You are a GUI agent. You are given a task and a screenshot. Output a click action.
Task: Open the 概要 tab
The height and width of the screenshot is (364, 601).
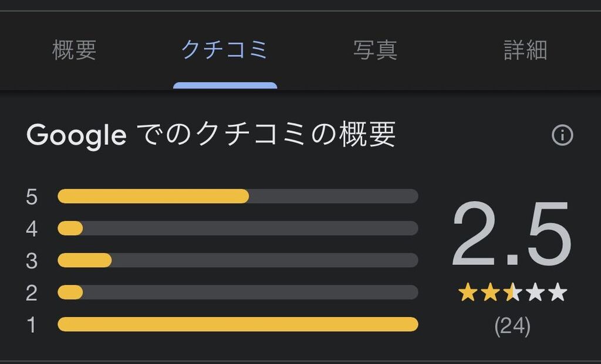click(x=74, y=50)
